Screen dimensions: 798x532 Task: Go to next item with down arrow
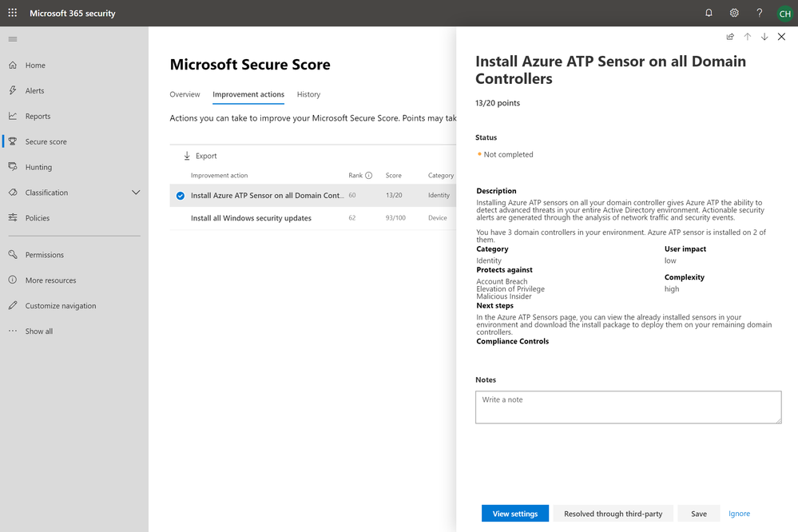coord(764,37)
